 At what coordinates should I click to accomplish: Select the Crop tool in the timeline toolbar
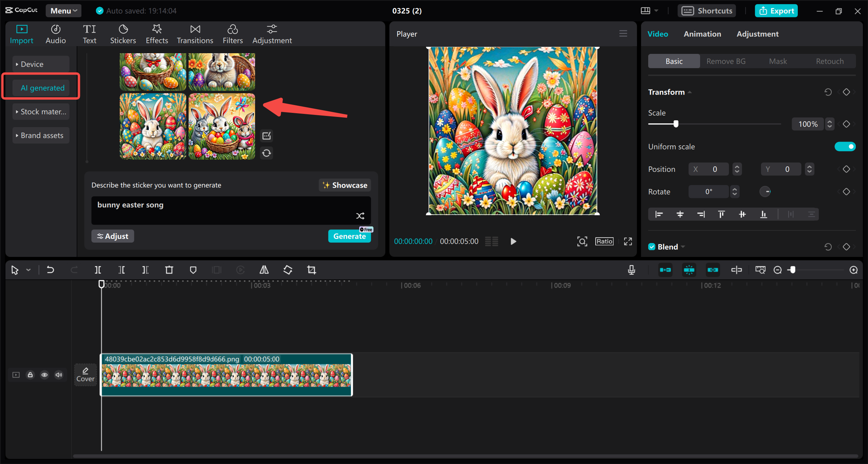coord(311,270)
